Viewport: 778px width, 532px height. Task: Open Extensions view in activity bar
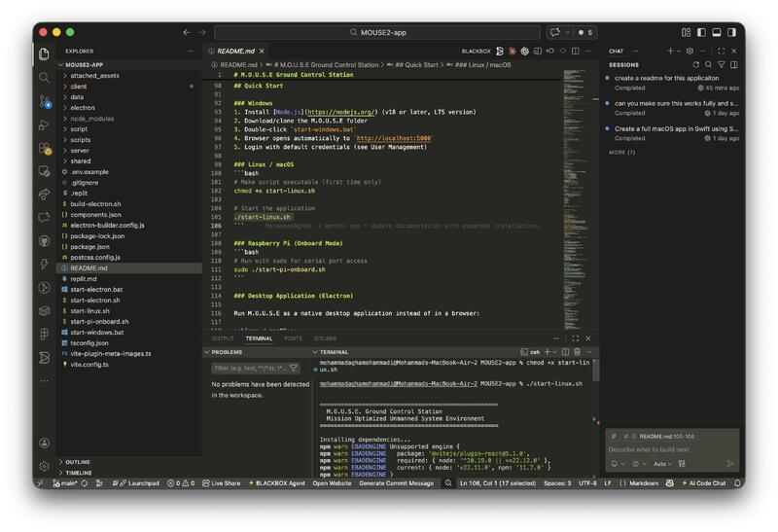[45, 148]
